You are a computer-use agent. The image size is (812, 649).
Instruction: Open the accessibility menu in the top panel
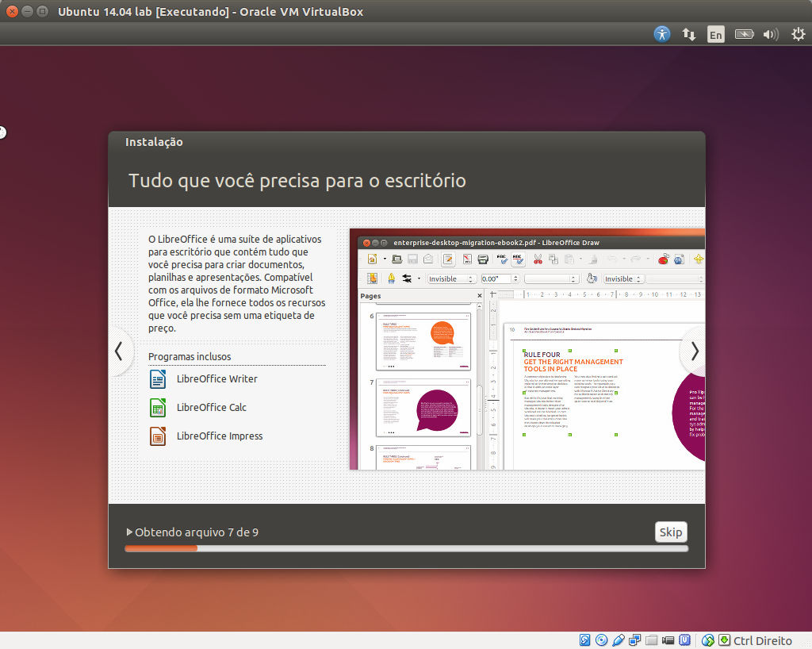661,34
